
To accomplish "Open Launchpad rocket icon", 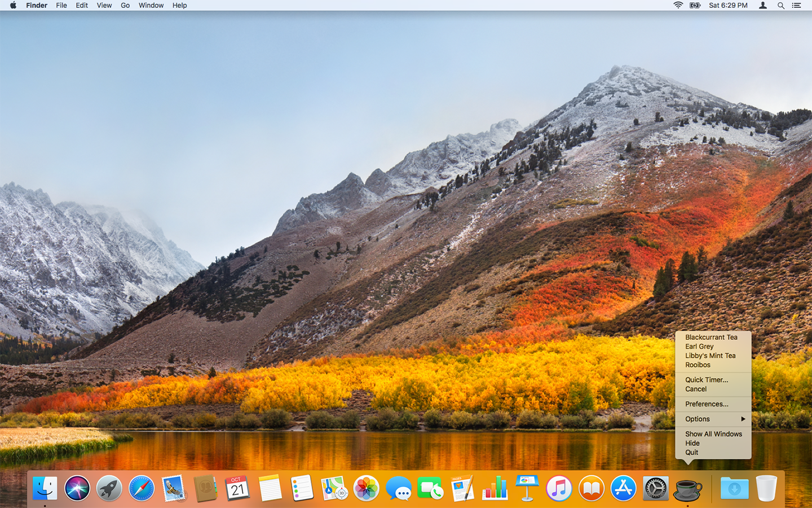I will pos(109,488).
